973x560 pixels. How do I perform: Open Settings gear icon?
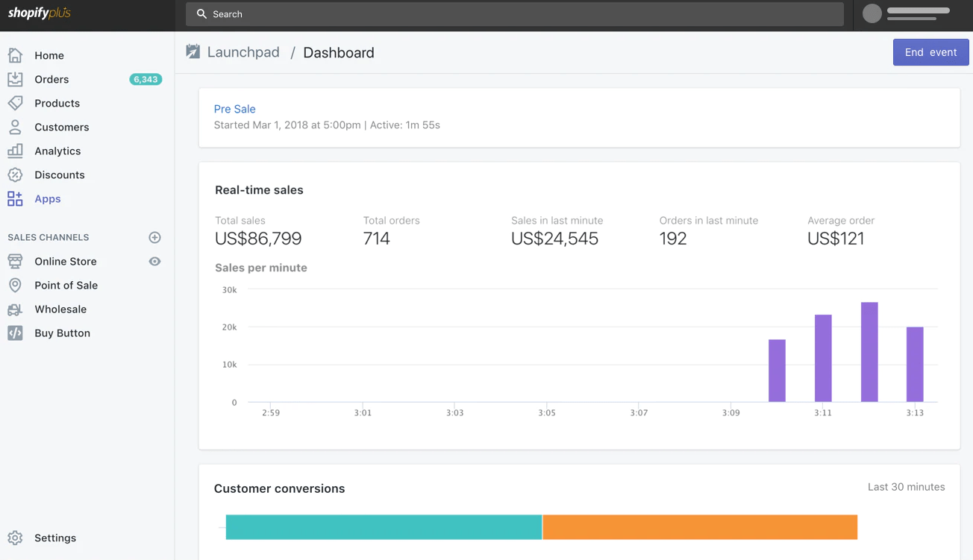15,538
